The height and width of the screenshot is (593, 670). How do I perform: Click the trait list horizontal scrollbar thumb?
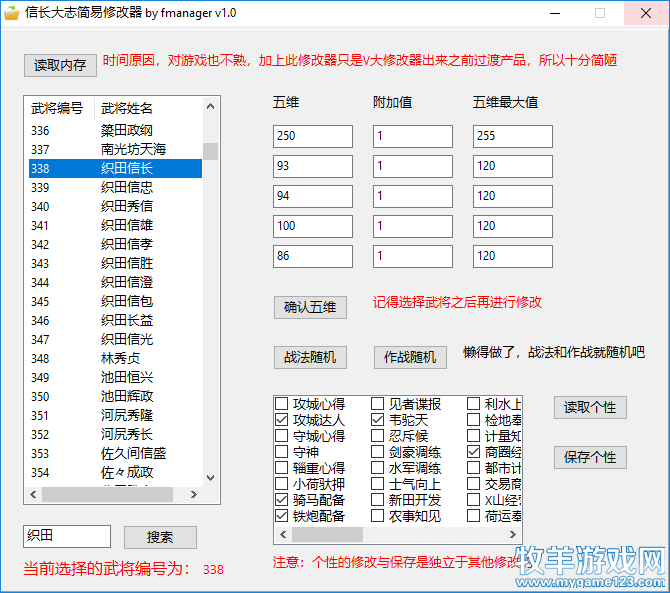tap(327, 534)
